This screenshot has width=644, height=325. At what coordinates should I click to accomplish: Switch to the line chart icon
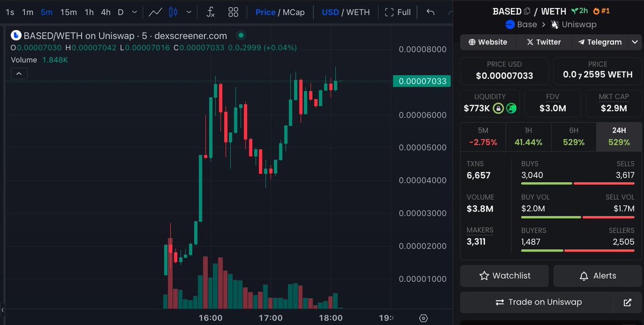point(156,12)
